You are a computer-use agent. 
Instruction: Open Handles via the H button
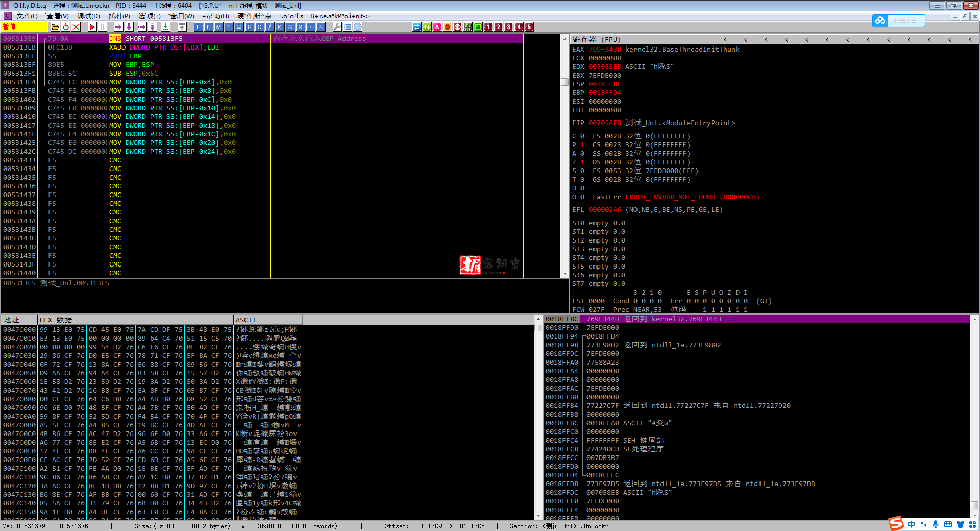[250, 27]
